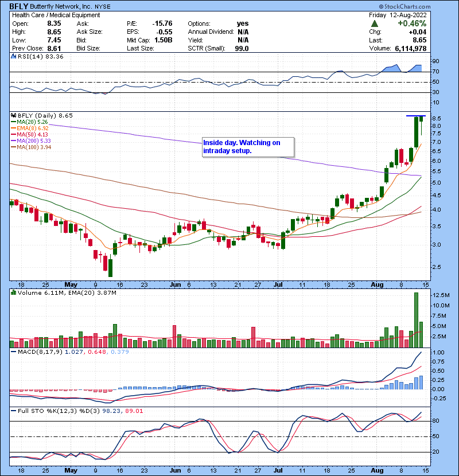The width and height of the screenshot is (459, 476).
Task: Click the Prev Close 8.61 value
Action: (x=54, y=49)
